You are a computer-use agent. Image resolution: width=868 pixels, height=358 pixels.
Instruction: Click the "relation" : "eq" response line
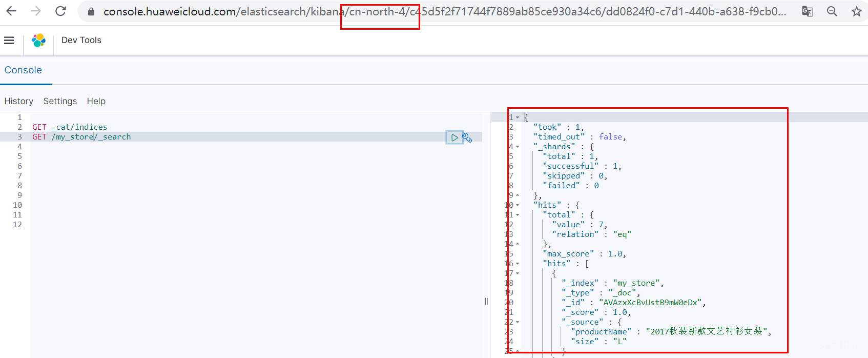591,234
